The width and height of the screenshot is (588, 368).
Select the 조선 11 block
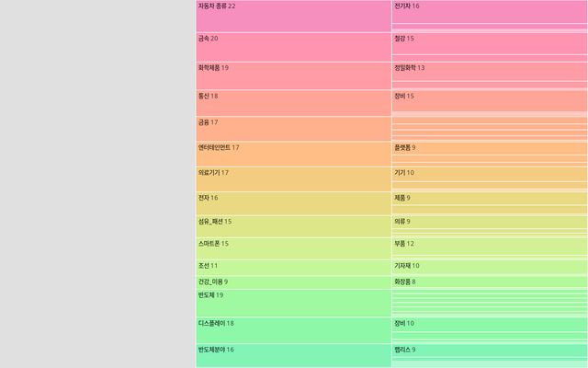(294, 268)
